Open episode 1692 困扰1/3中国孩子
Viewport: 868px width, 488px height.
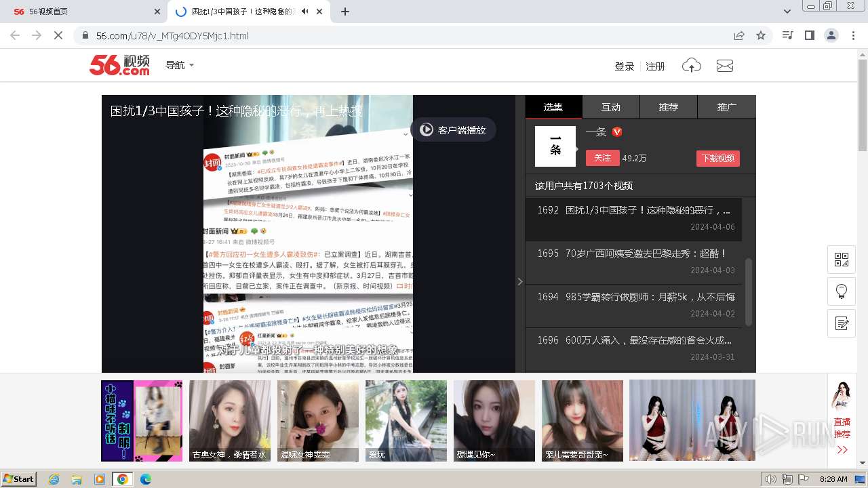click(x=633, y=219)
